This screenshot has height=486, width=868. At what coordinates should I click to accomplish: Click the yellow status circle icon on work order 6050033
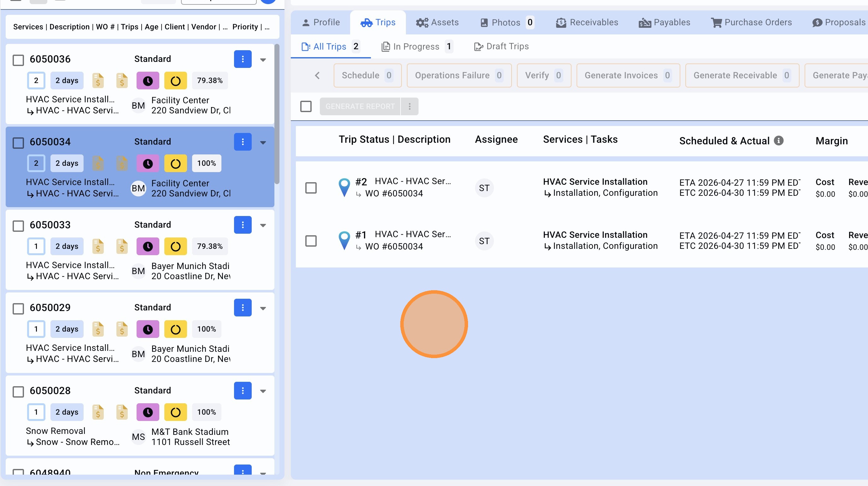(175, 247)
